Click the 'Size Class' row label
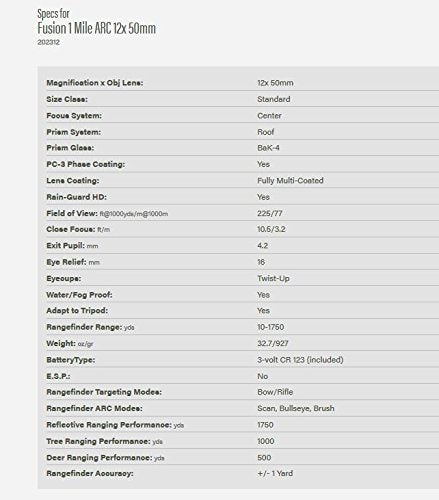 (67, 99)
